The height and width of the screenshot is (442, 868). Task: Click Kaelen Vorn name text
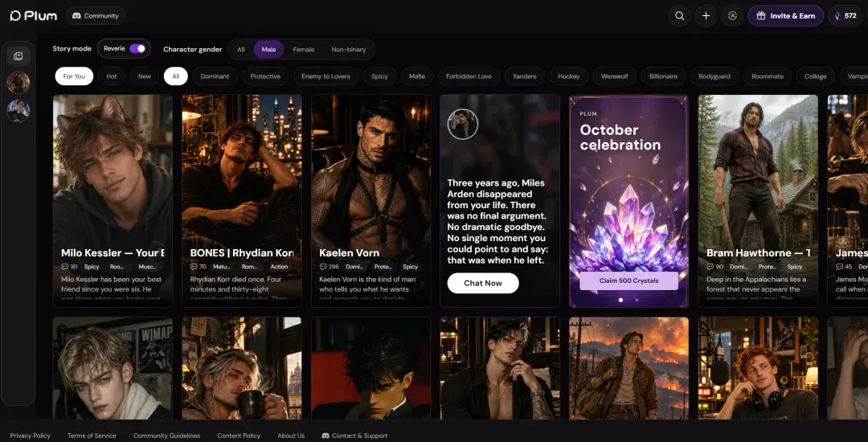coord(350,253)
